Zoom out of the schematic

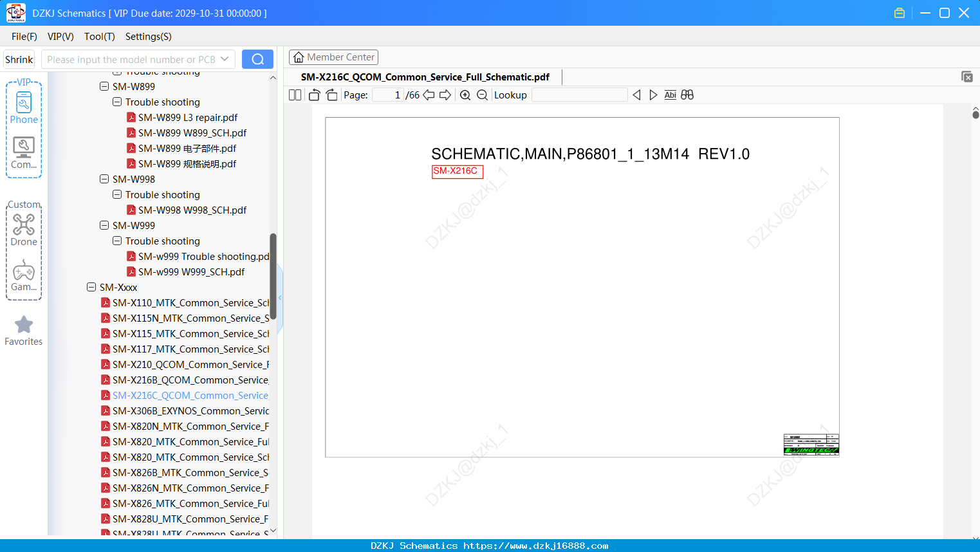(482, 95)
